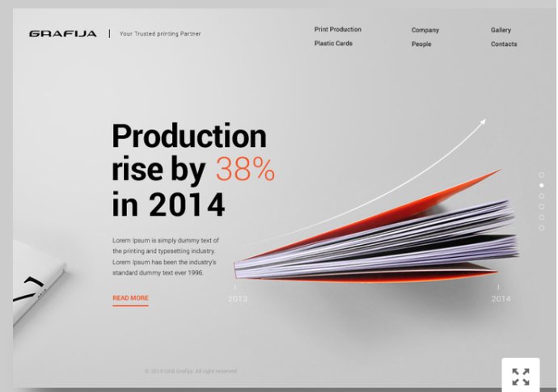558x392 pixels.
Task: Click the READ MORE link
Action: point(130,298)
